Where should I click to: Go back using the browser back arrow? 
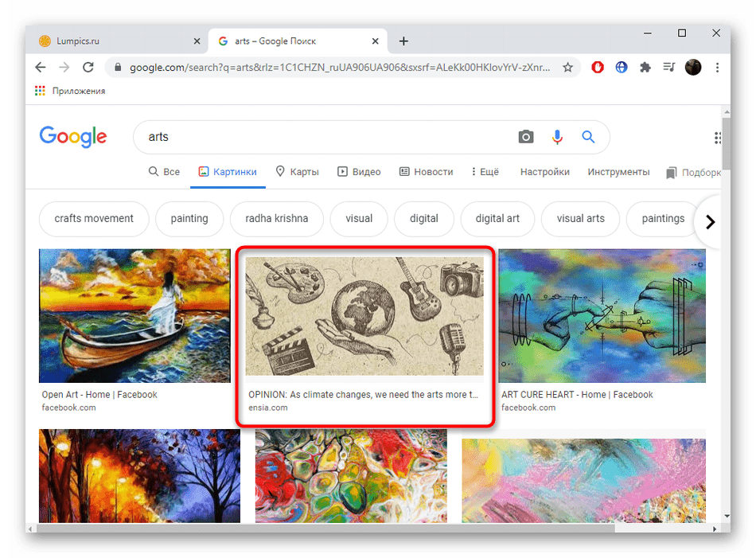click(x=41, y=68)
